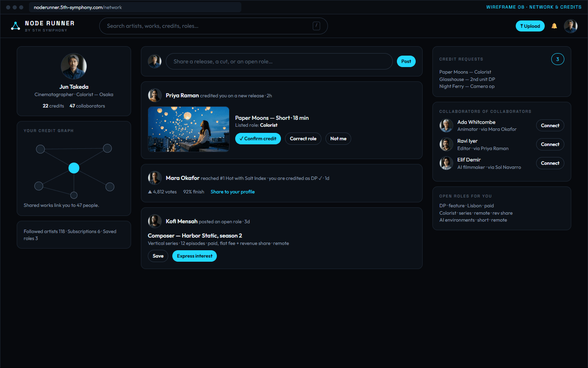Save the Harbor Static composer role
Viewport: 588px width, 368px height.
[158, 256]
